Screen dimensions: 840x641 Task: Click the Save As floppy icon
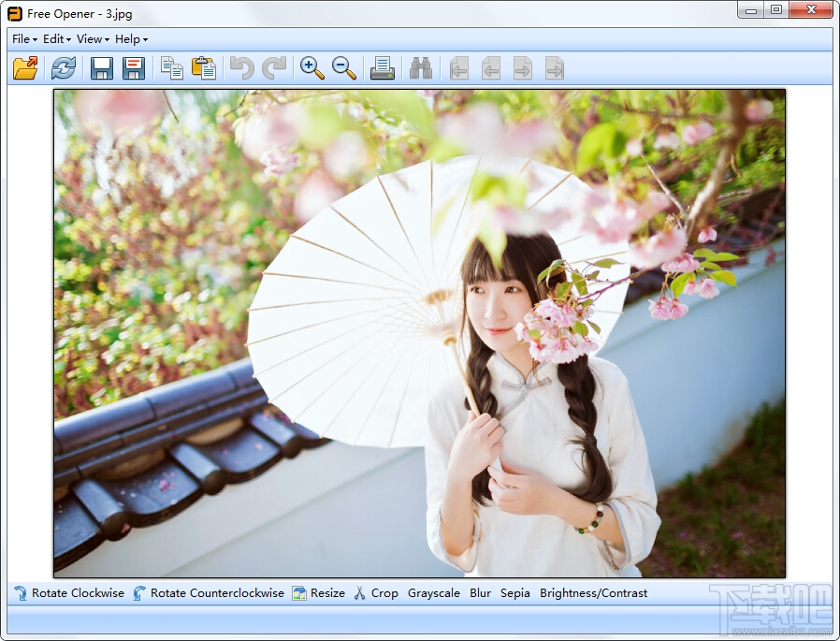point(134,68)
